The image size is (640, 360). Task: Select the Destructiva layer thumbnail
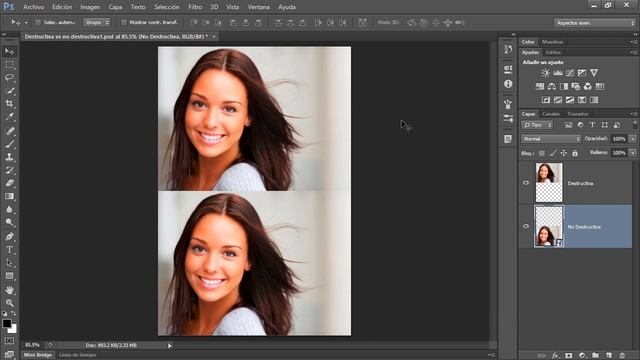549,182
